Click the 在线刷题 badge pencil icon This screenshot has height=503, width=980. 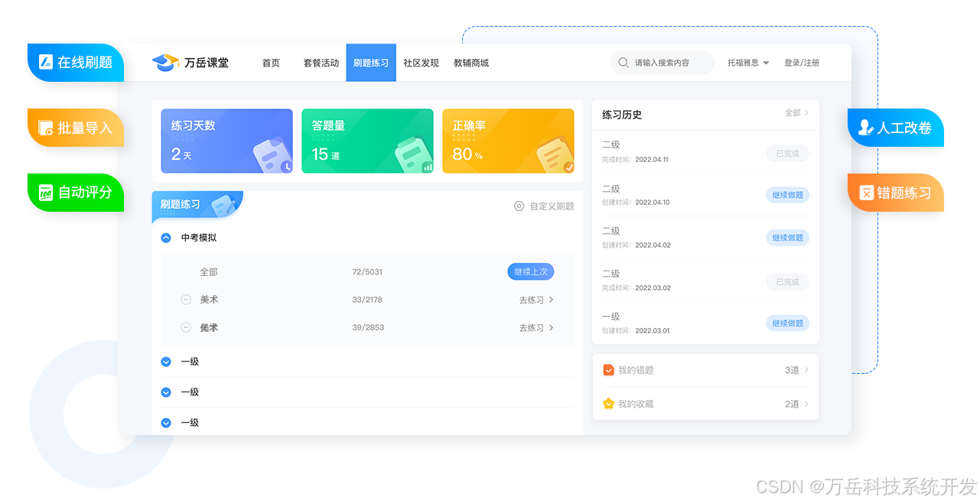coord(45,63)
